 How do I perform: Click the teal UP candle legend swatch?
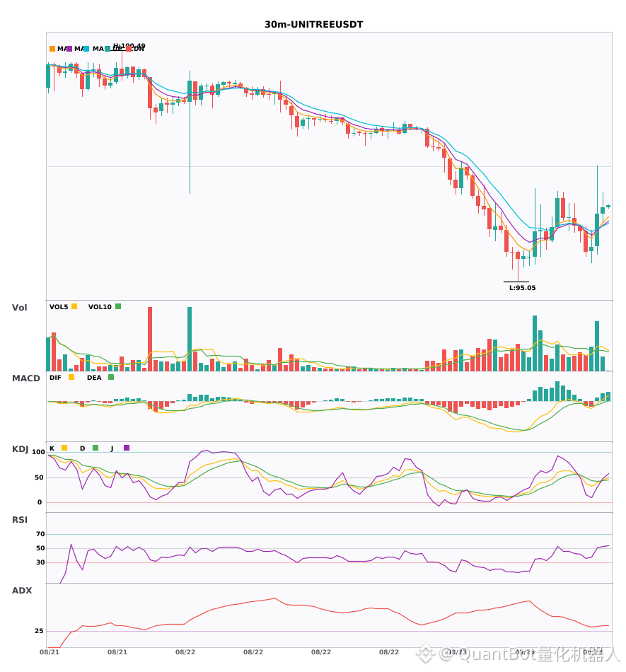point(108,49)
